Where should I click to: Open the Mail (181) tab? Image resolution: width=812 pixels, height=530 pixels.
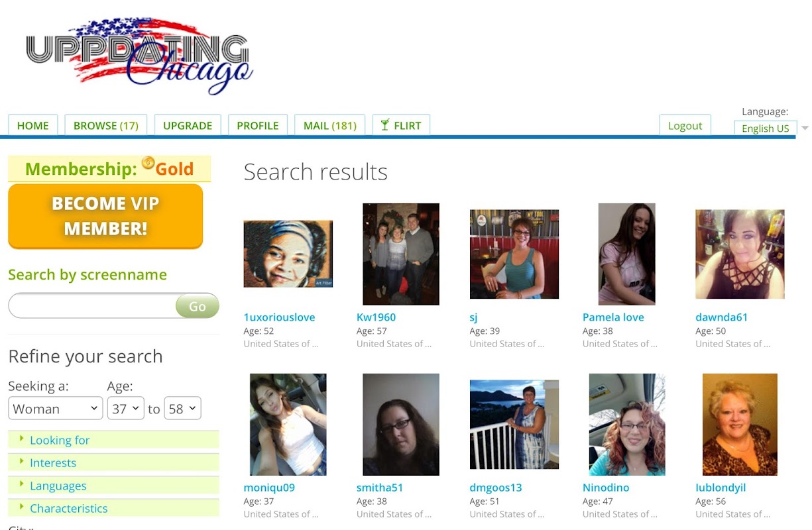click(x=329, y=125)
